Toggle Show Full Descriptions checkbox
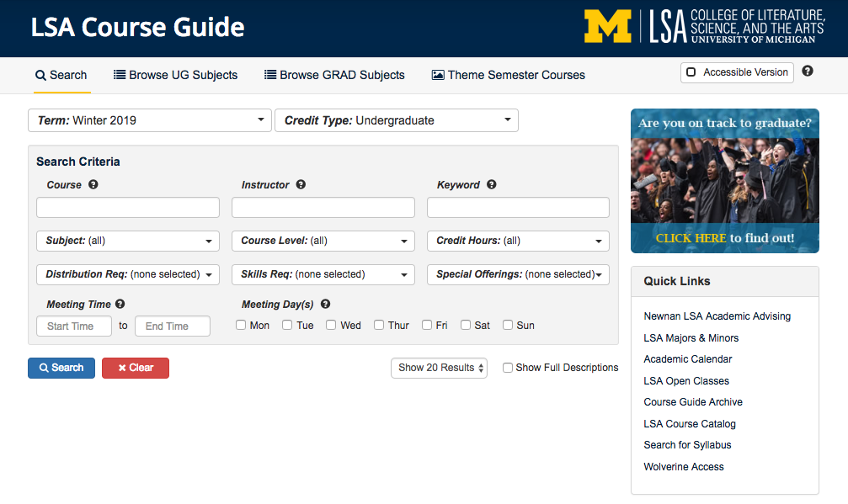The image size is (848, 504). 508,368
